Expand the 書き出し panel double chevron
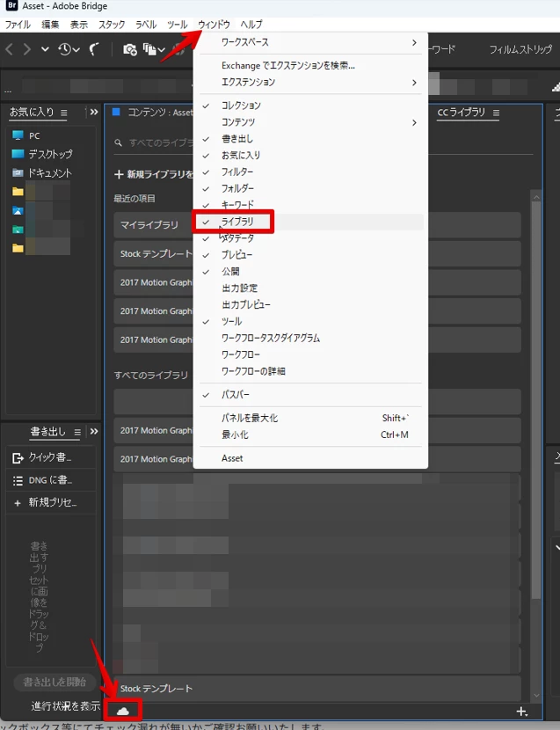 tap(94, 432)
